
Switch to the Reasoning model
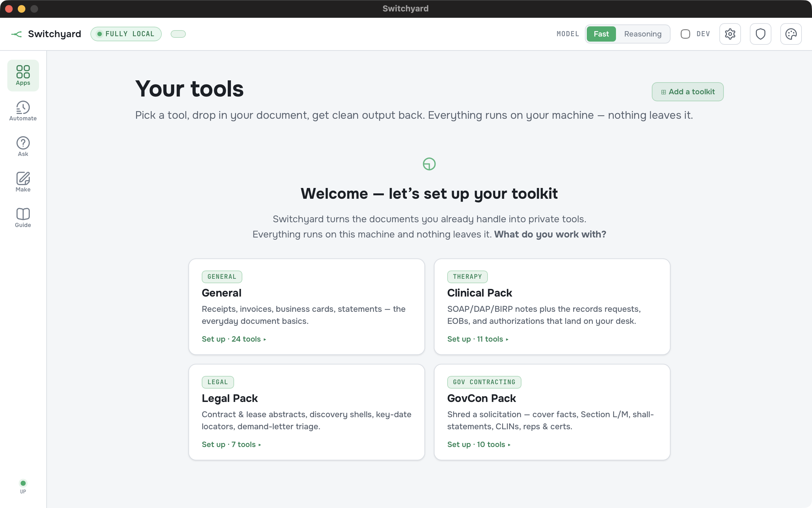(x=643, y=34)
